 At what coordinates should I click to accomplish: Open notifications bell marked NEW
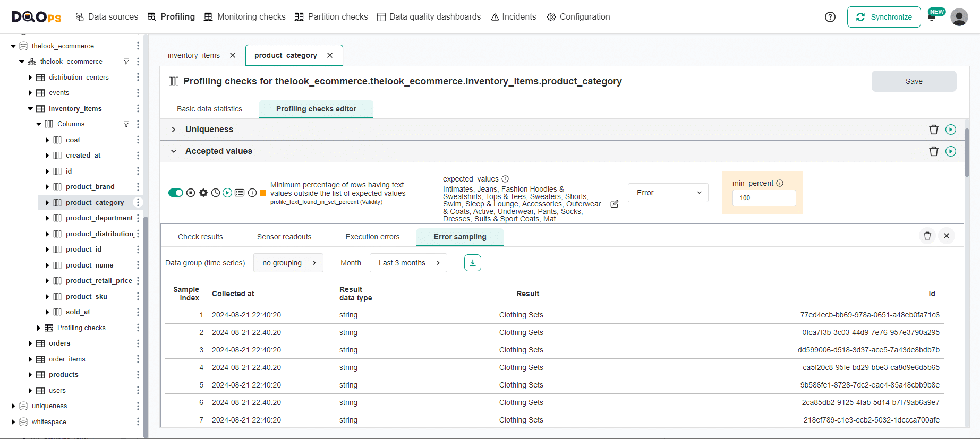[932, 17]
